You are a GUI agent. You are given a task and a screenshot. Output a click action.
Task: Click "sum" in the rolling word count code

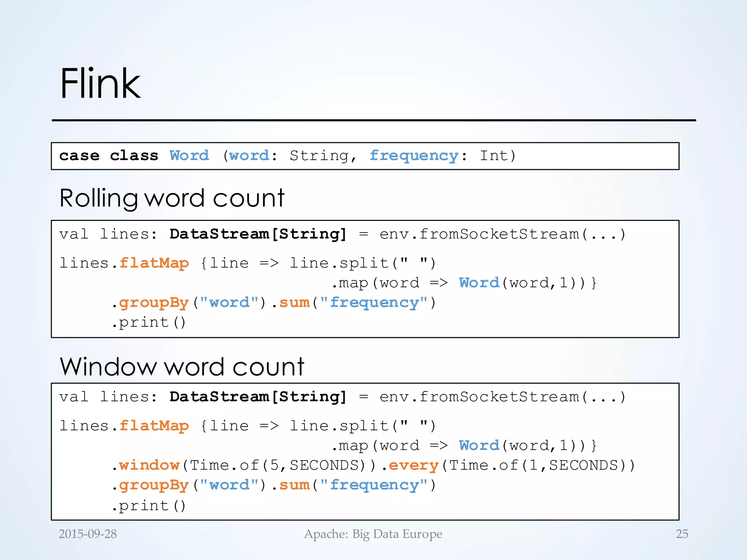294,303
